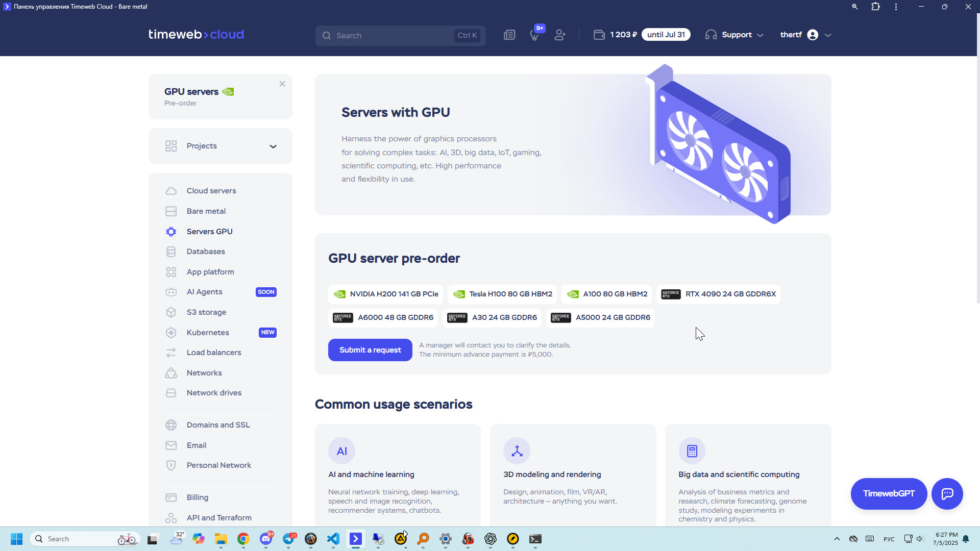The image size is (980, 551).
Task: Click the until Jul 31 badge
Action: coord(666,35)
